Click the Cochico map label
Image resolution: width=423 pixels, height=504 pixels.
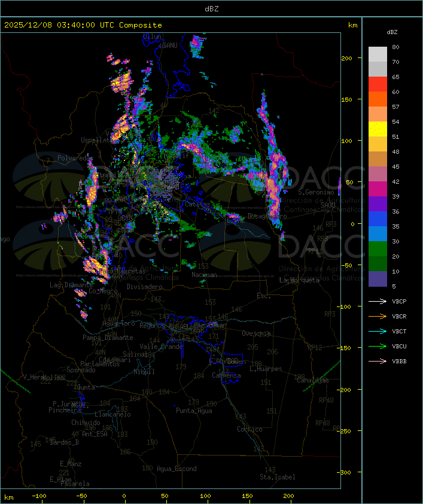pyautogui.click(x=249, y=429)
